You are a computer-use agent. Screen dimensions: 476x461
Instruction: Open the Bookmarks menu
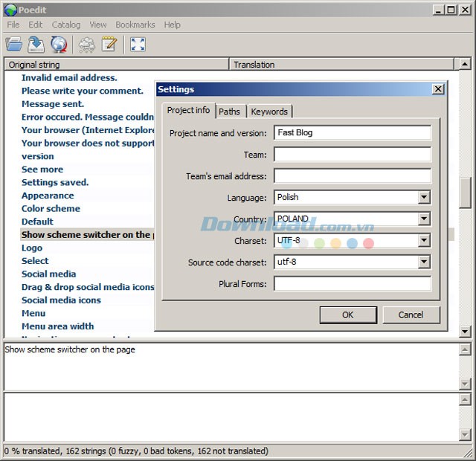click(135, 25)
